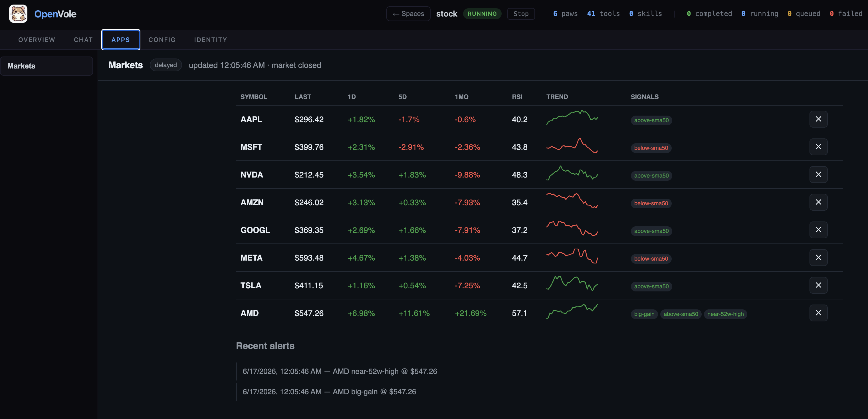Open the Config tab
The width and height of the screenshot is (868, 419).
162,40
